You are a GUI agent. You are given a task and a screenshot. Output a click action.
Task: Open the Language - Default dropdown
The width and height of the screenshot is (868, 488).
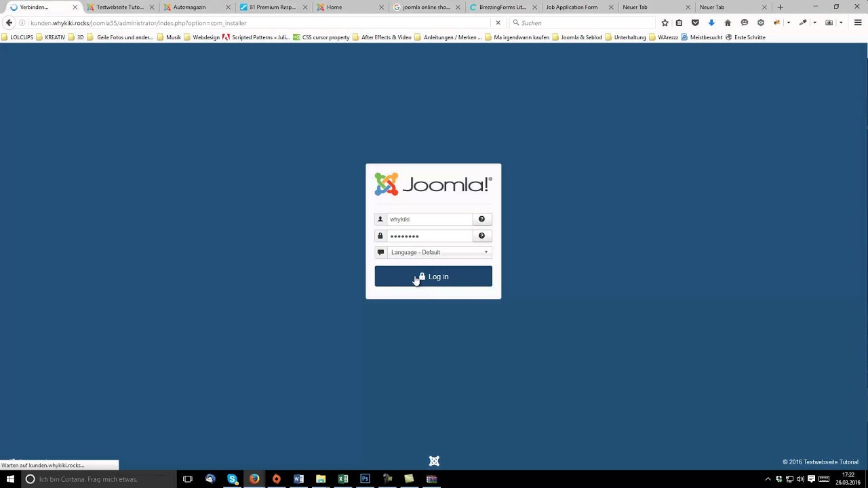pos(439,252)
